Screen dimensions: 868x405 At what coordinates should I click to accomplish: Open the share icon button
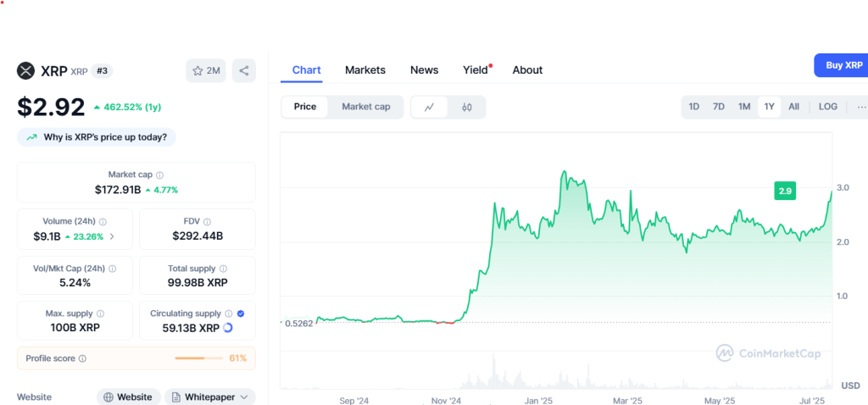243,71
